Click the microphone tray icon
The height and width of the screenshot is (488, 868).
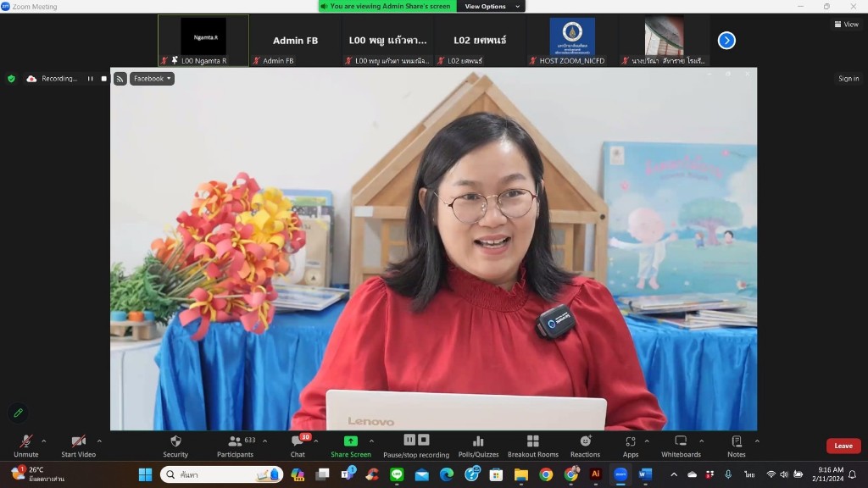click(x=728, y=474)
